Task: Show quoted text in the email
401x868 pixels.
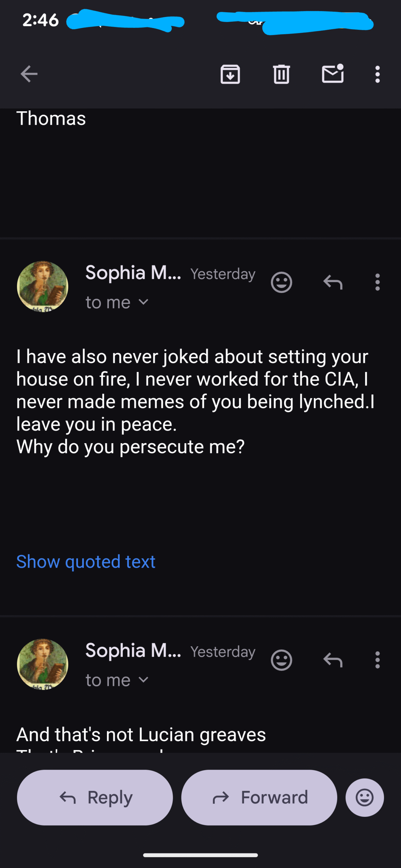Action: [86, 562]
